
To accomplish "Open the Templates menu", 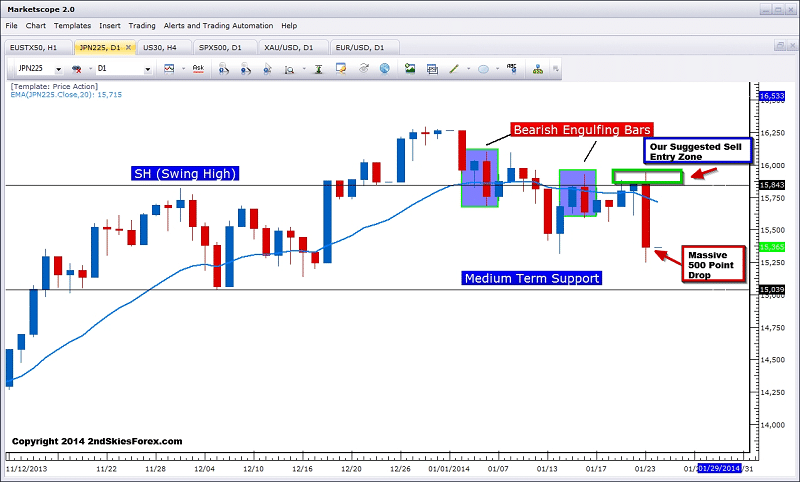I will coord(72,26).
